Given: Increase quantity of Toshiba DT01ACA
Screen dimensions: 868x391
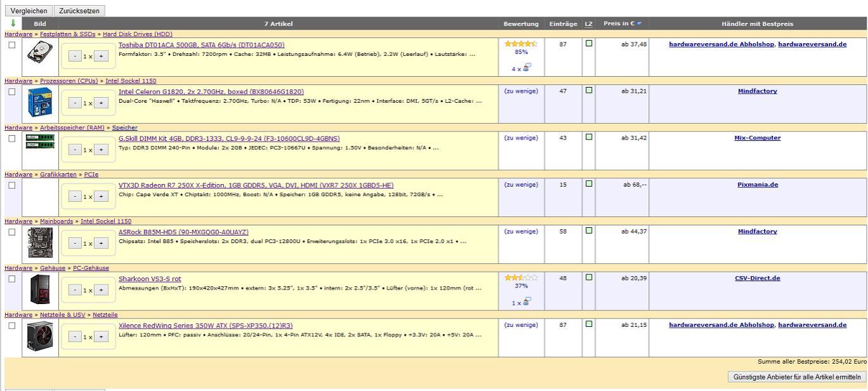Looking at the screenshot, I should [101, 56].
